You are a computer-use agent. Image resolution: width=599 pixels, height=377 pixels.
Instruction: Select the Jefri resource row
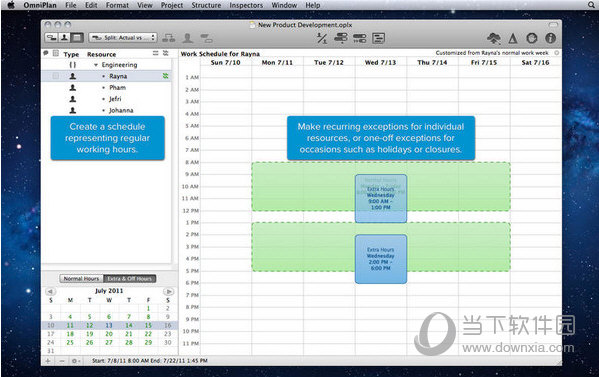(x=106, y=99)
